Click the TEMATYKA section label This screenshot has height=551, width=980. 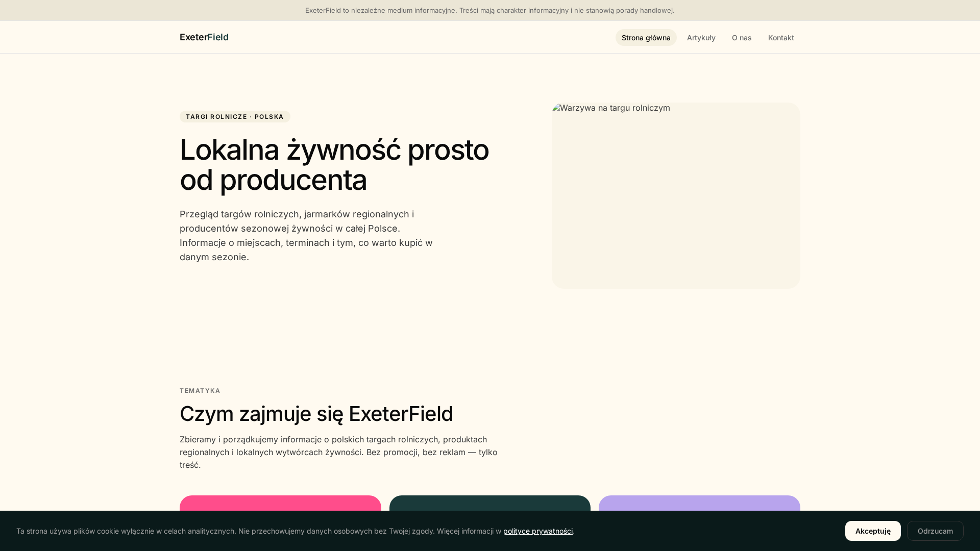pos(200,391)
